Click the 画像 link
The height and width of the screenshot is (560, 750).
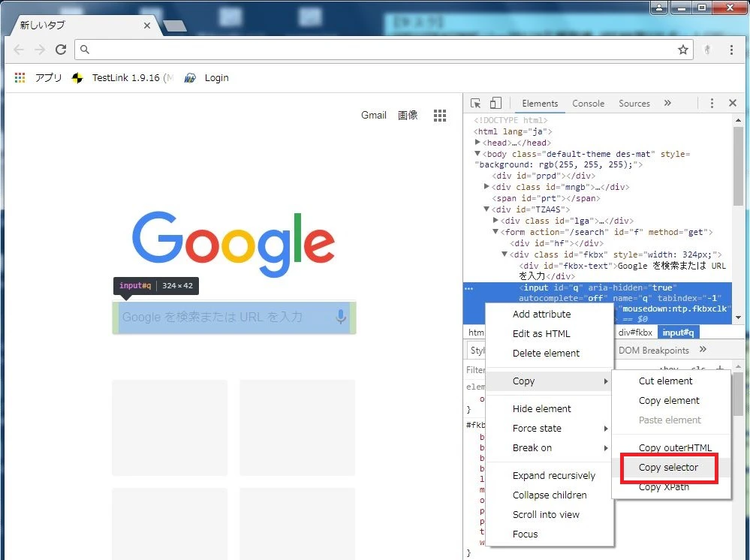pos(408,116)
